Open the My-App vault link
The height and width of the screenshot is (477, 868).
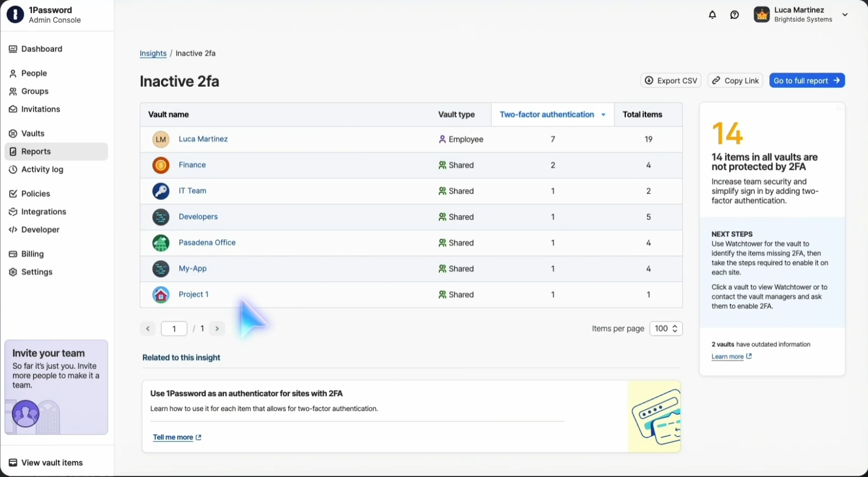[192, 268]
